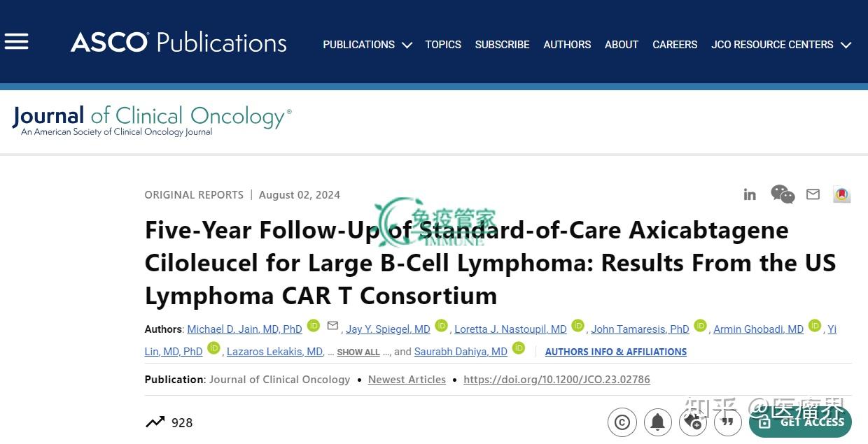Share article by email envelope icon
Viewport: 868px width, 444px height.
[813, 194]
